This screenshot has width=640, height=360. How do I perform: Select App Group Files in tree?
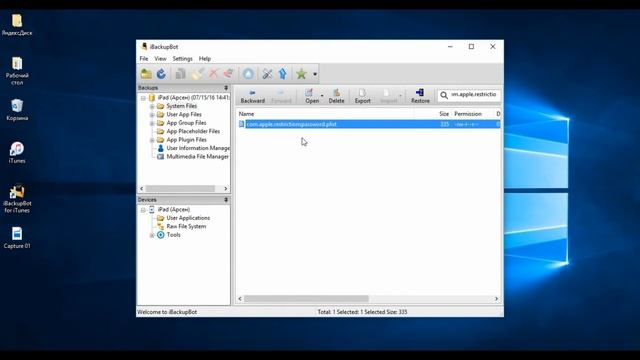[x=186, y=123]
